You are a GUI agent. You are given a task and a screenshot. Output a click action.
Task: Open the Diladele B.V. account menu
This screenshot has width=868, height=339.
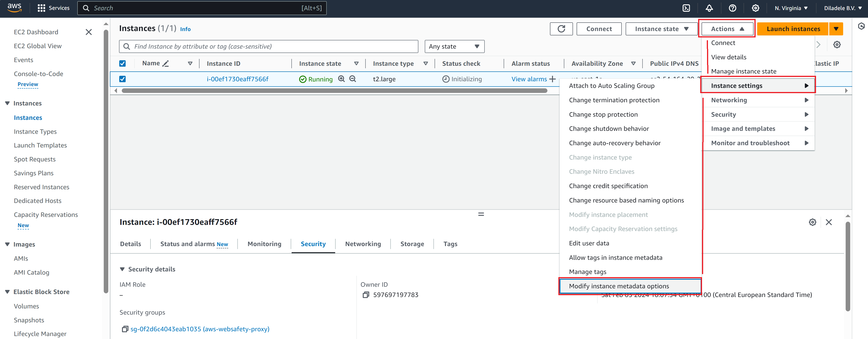(x=843, y=8)
